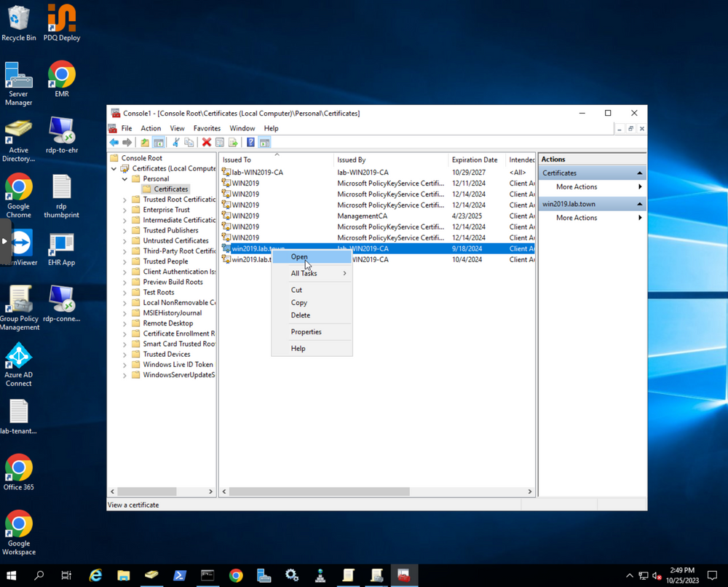Expand the Trusted Root Certification node

[x=124, y=199]
